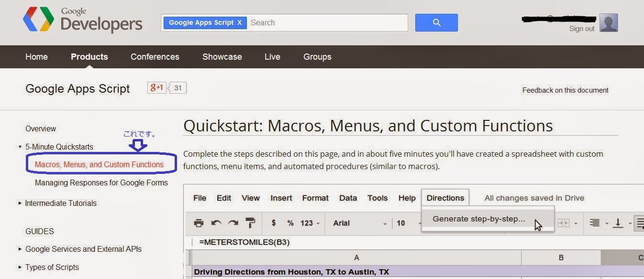The image size is (644, 279).
Task: Open the spreadsheet View menu
Action: pyautogui.click(x=251, y=198)
